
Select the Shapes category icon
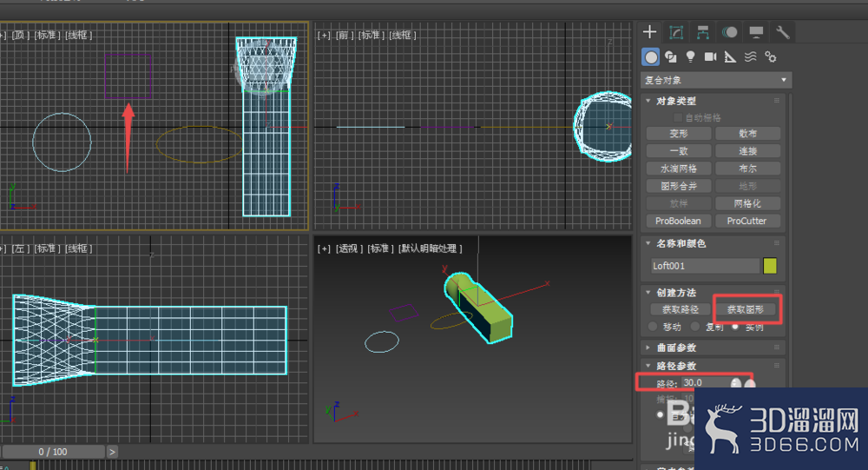(x=671, y=56)
